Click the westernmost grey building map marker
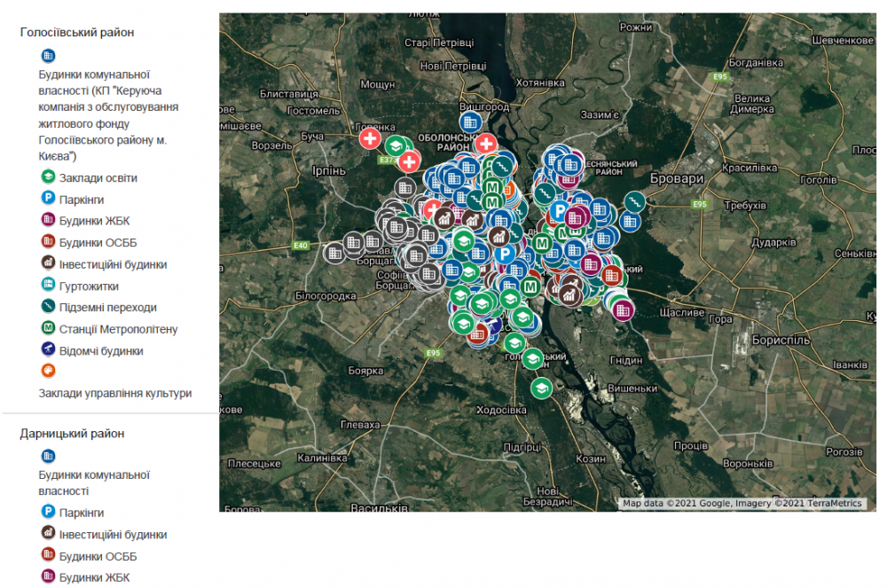Screen dimensions: 887x588 point(334,253)
